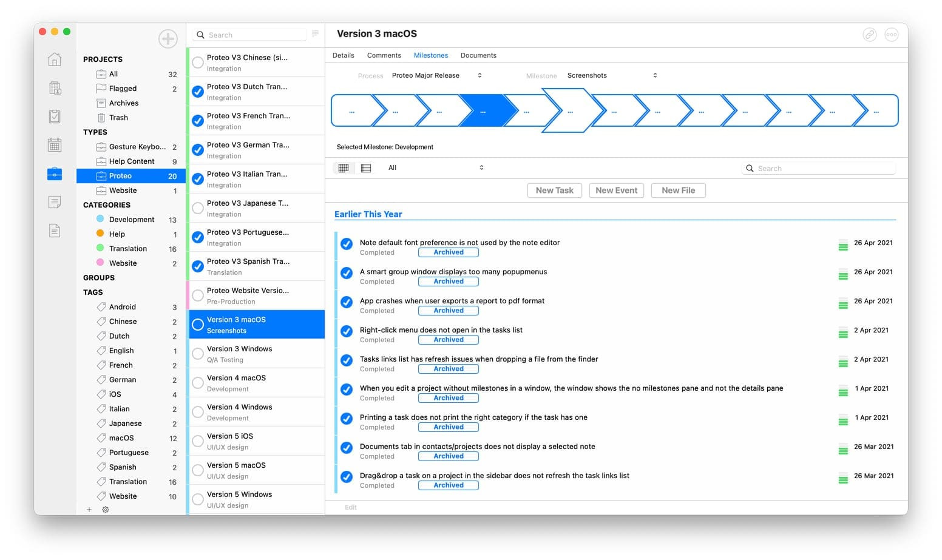The image size is (942, 560).
Task: Filter by the "macOS" tag
Action: coord(131,438)
